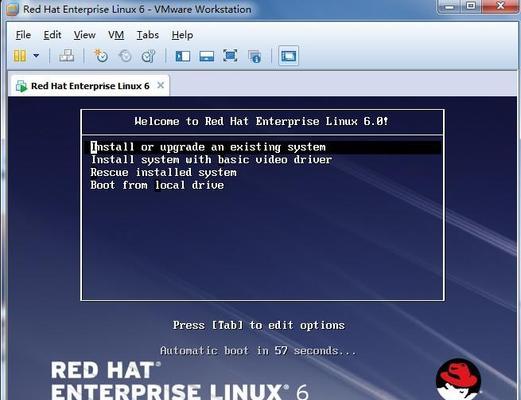
Task: Click the 'Press [Tab] to edit options' text
Action: pos(259,325)
